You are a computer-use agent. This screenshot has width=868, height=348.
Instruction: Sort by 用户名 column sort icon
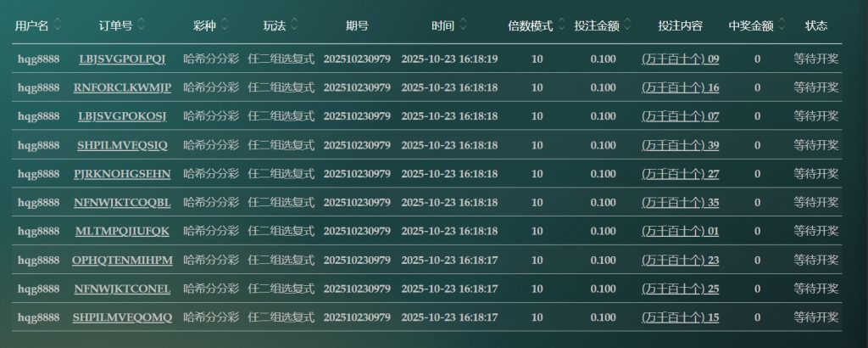[57, 25]
